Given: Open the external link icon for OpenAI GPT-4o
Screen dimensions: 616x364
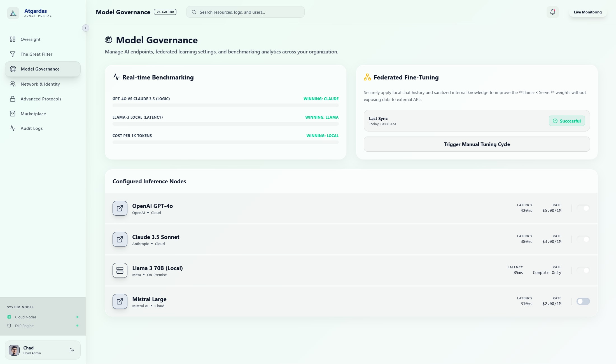Looking at the screenshot, I should tap(120, 208).
